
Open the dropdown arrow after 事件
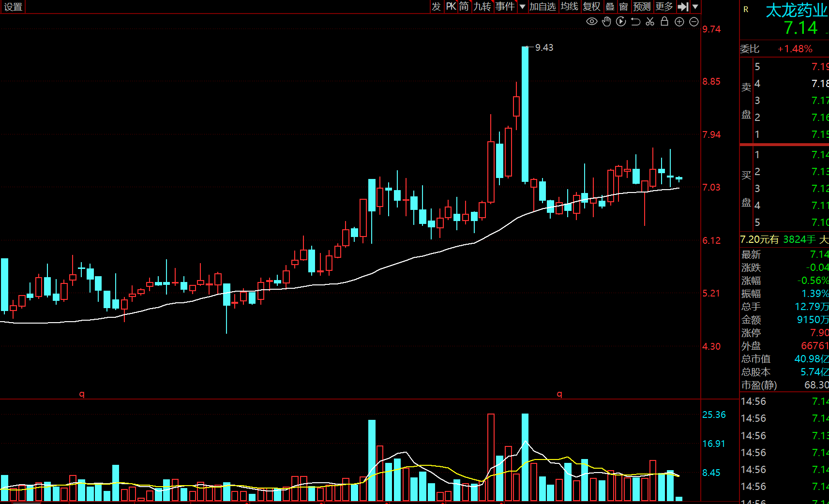pos(522,7)
